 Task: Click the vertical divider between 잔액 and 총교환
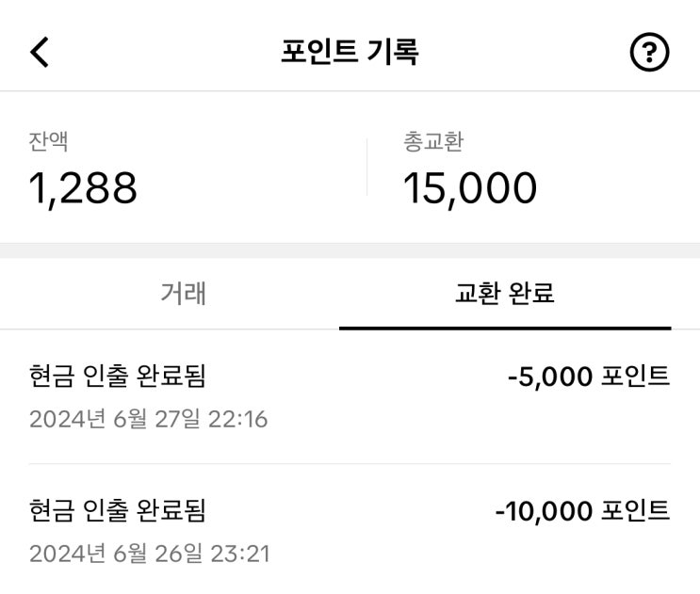[x=366, y=167]
